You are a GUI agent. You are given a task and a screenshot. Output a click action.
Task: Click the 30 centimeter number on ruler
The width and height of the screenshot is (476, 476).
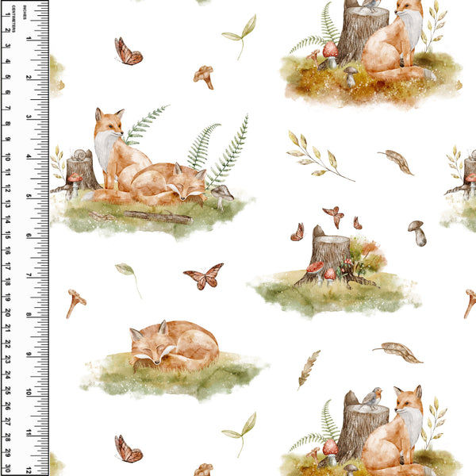[x=8, y=468]
